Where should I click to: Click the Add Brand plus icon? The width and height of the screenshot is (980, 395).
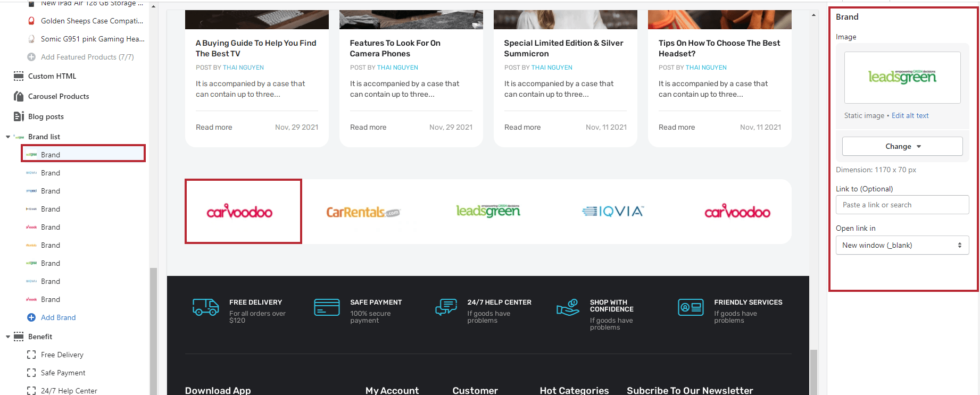pos(31,317)
